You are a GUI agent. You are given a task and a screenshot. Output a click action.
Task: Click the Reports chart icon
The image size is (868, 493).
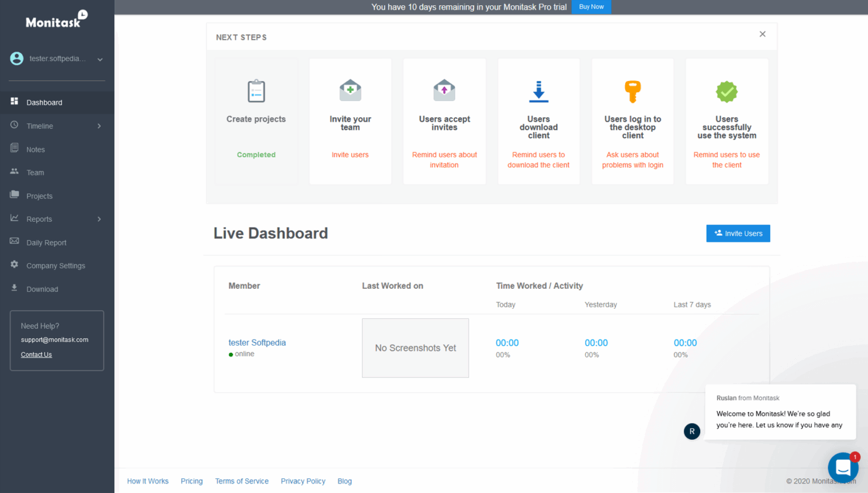click(15, 218)
